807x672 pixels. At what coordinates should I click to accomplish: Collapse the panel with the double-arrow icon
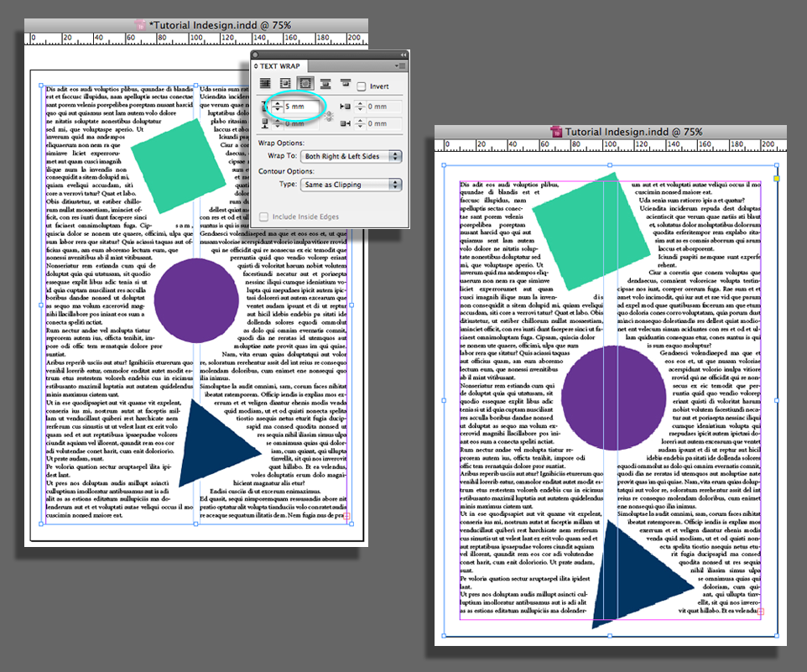pos(403,54)
